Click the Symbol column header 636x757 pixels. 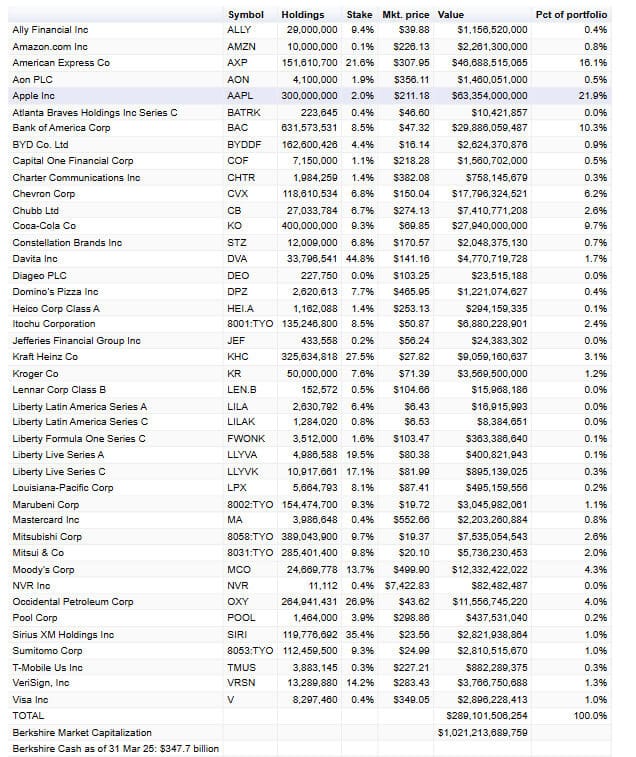point(246,15)
